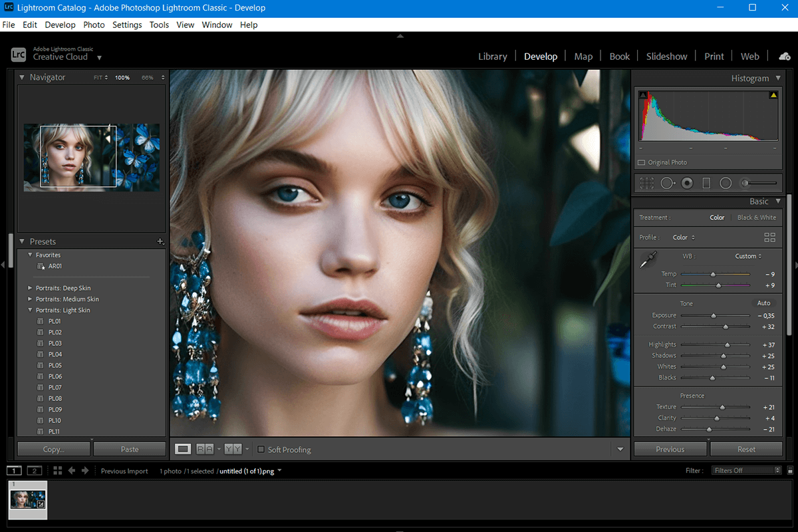Toggle the Histogram clipping warning triangle
Screen dimensions: 798x532
point(773,94)
